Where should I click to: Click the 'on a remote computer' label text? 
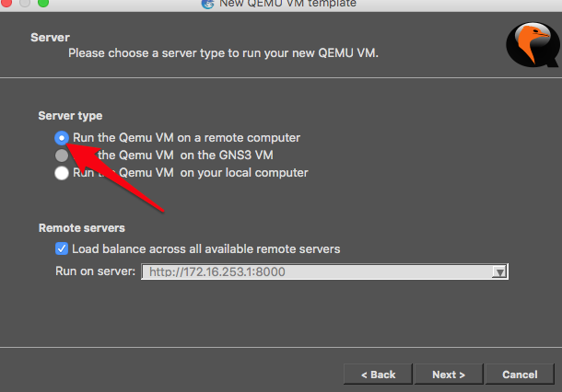coord(239,138)
